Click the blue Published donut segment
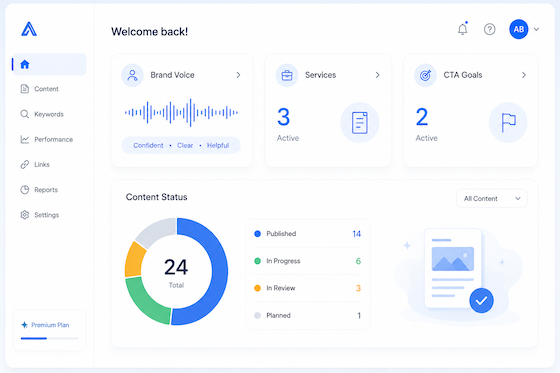Viewport: 560px width, 373px height. tap(219, 272)
